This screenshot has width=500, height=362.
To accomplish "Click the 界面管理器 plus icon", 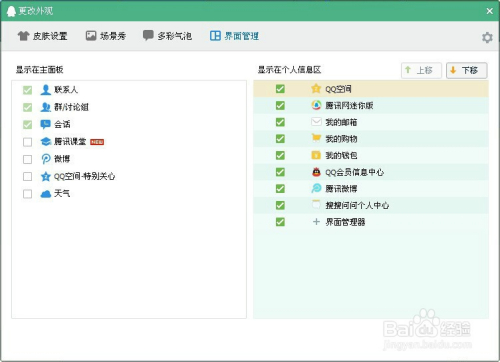I will pyautogui.click(x=316, y=222).
